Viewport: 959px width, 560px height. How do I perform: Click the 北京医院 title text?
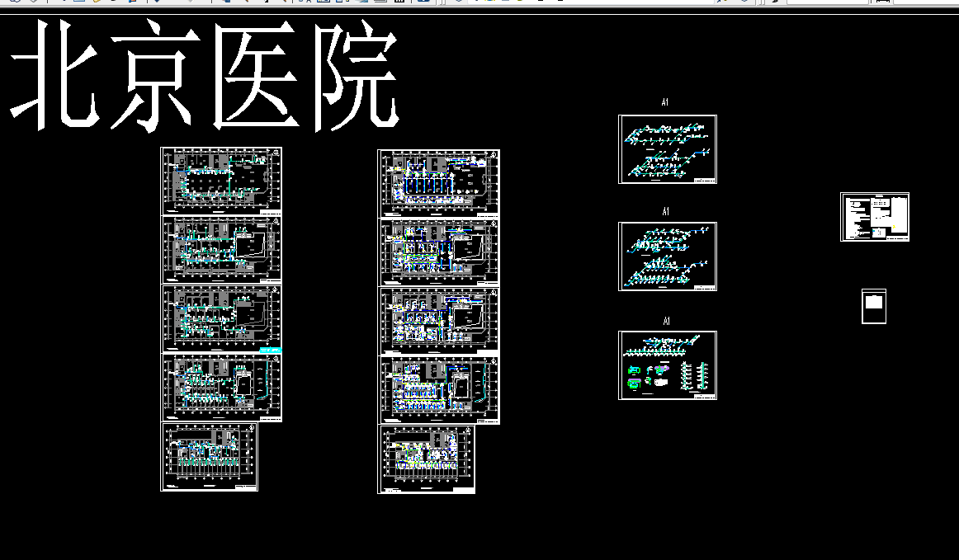(205, 74)
